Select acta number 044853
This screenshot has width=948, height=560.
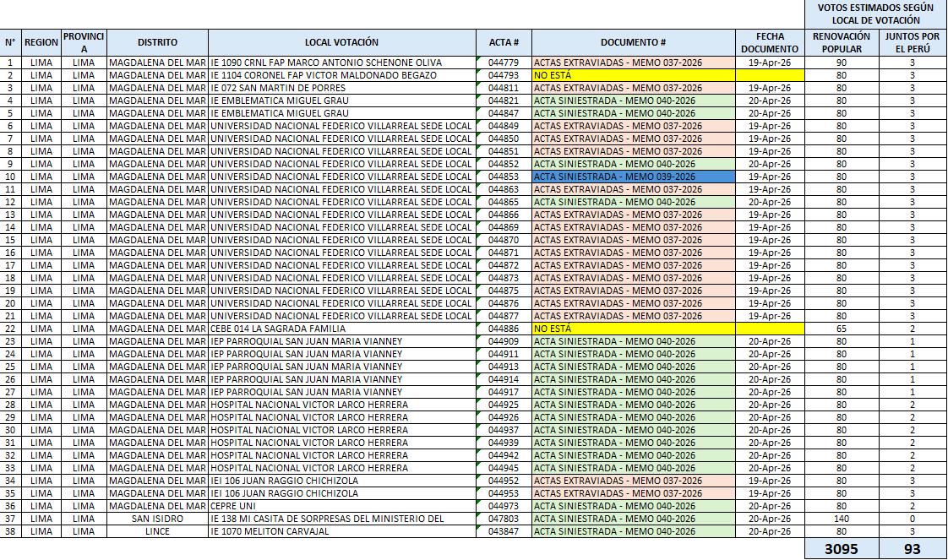pyautogui.click(x=504, y=177)
